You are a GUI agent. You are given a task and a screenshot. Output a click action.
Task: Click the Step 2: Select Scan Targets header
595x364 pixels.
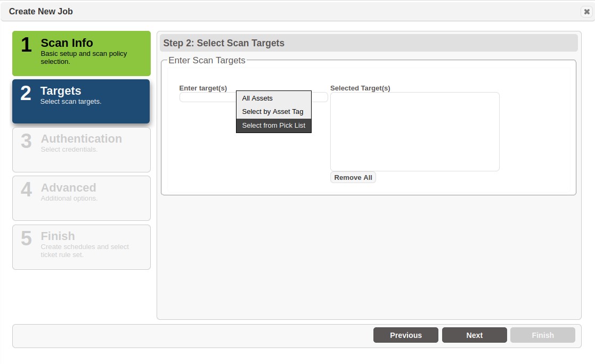[x=224, y=43]
